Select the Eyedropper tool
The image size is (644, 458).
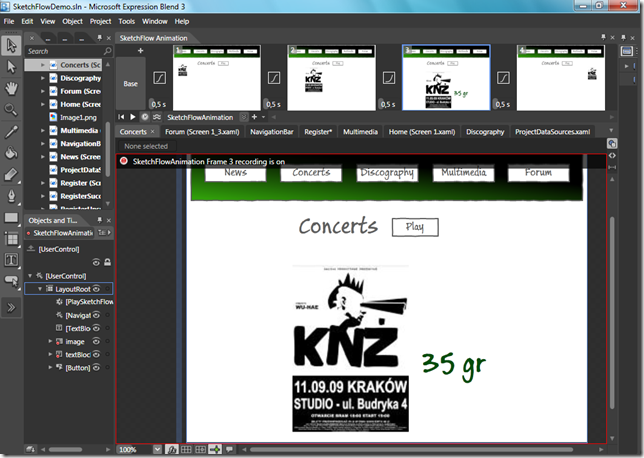coord(11,131)
